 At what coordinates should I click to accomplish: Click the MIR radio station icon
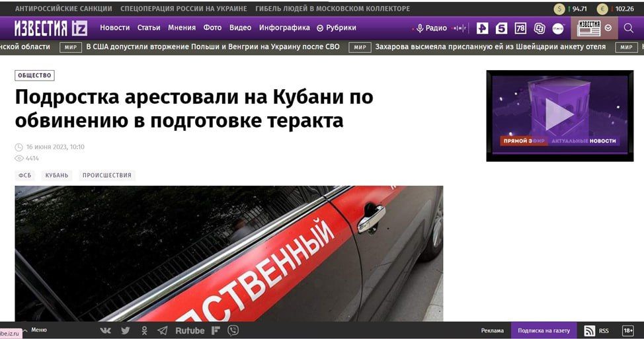[460, 28]
